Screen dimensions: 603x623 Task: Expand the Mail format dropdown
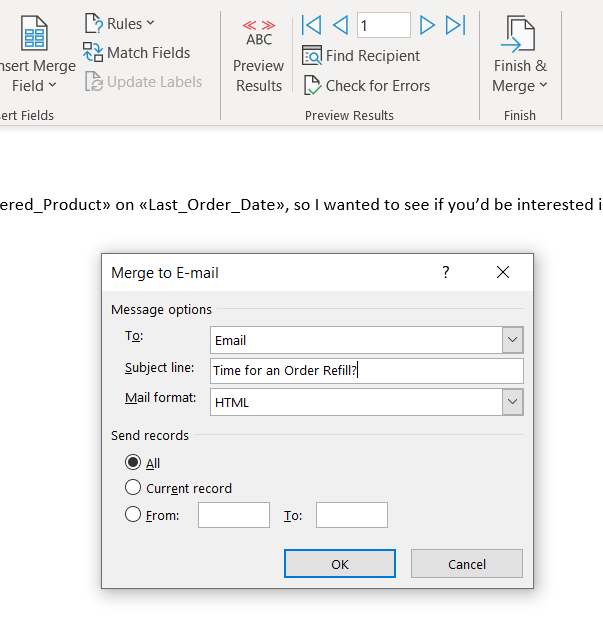pyautogui.click(x=512, y=402)
